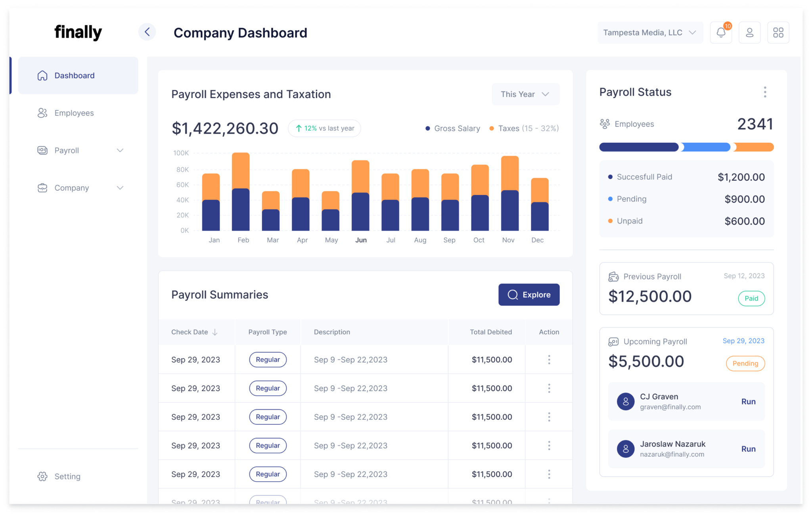The image size is (812, 515).
Task: Open action menu for third payroll row
Action: (x=549, y=417)
